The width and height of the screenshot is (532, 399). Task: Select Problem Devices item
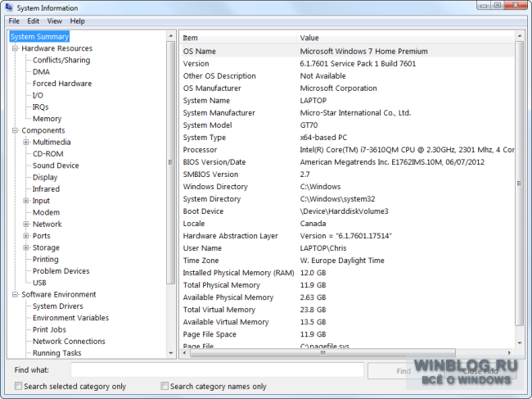point(61,271)
